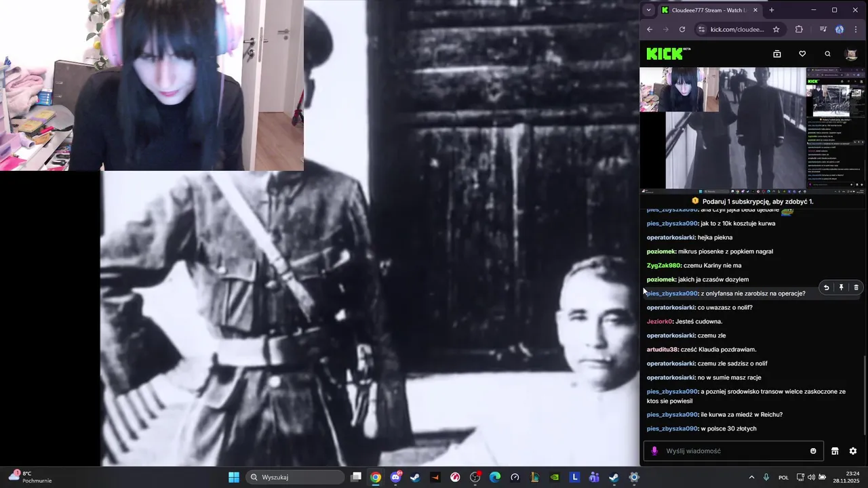Click the Chrome icon on the taskbar
The image size is (868, 488).
click(376, 477)
